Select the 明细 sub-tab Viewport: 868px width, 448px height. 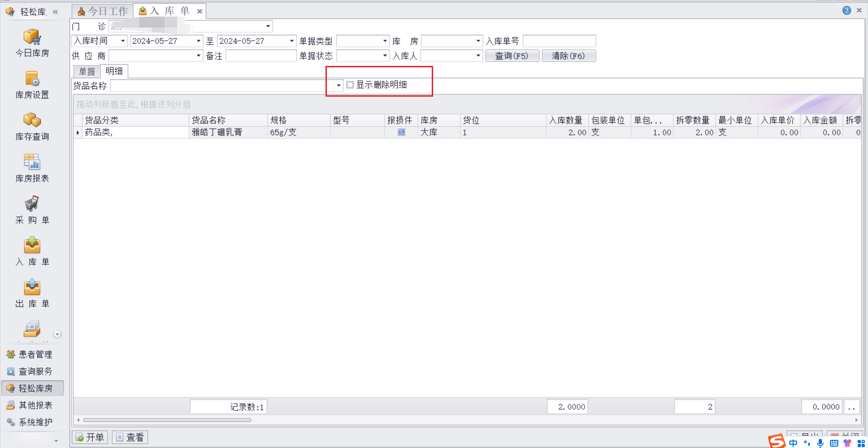coord(114,71)
